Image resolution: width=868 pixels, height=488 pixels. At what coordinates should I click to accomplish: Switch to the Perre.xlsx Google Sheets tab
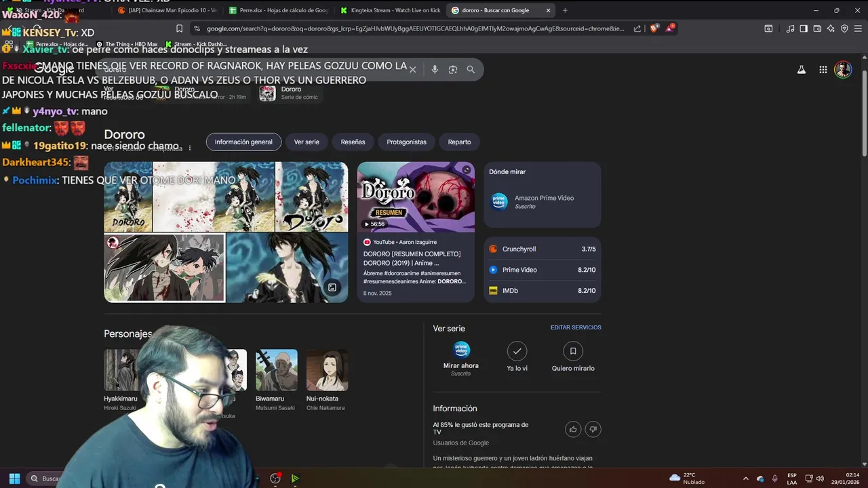coord(279,10)
